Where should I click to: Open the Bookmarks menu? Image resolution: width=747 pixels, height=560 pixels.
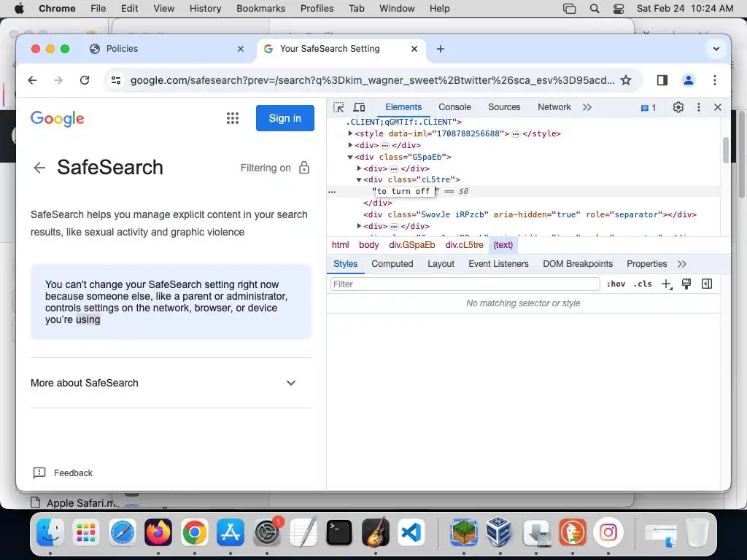pyautogui.click(x=260, y=8)
